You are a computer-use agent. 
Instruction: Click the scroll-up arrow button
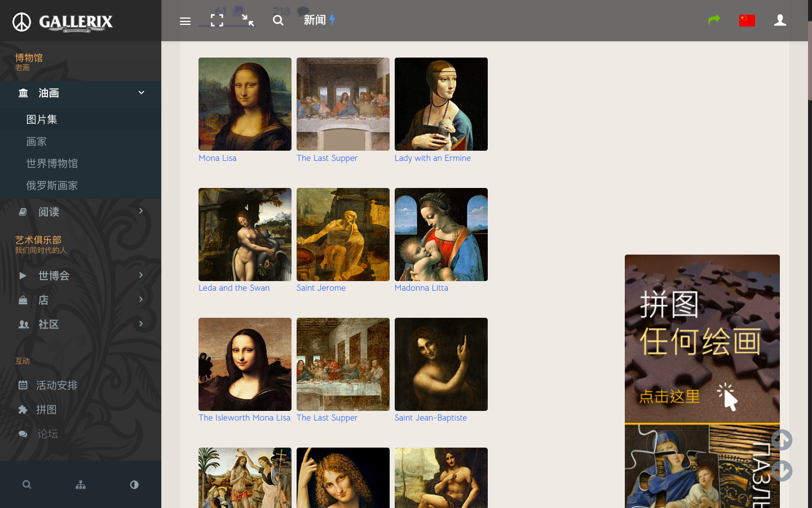(x=782, y=440)
